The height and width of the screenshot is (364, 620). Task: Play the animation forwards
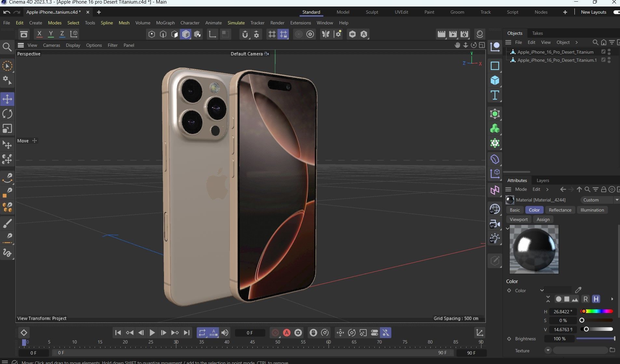tap(152, 332)
